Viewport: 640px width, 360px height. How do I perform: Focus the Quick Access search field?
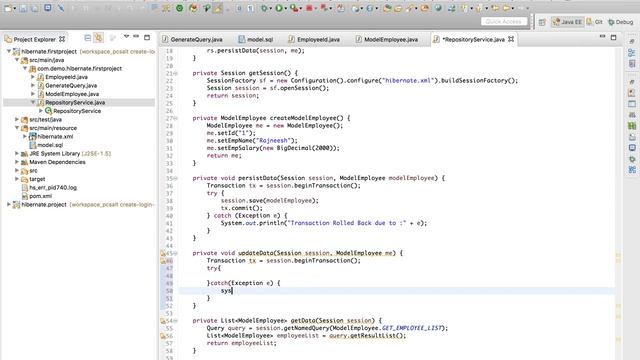click(504, 21)
